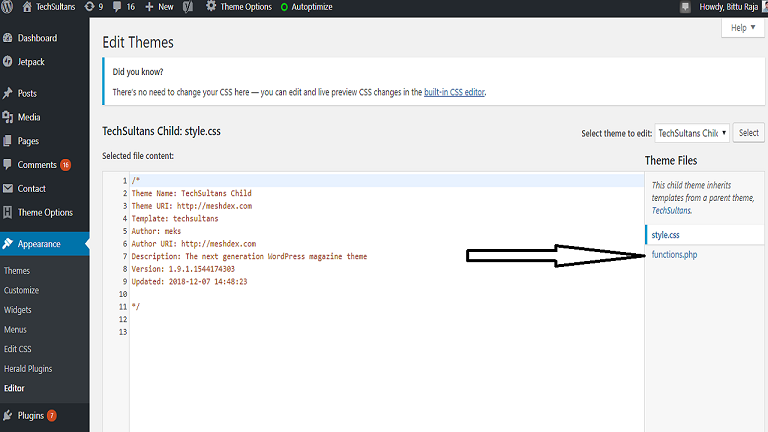
Task: Follow the TechSultans parent theme link
Action: [671, 211]
